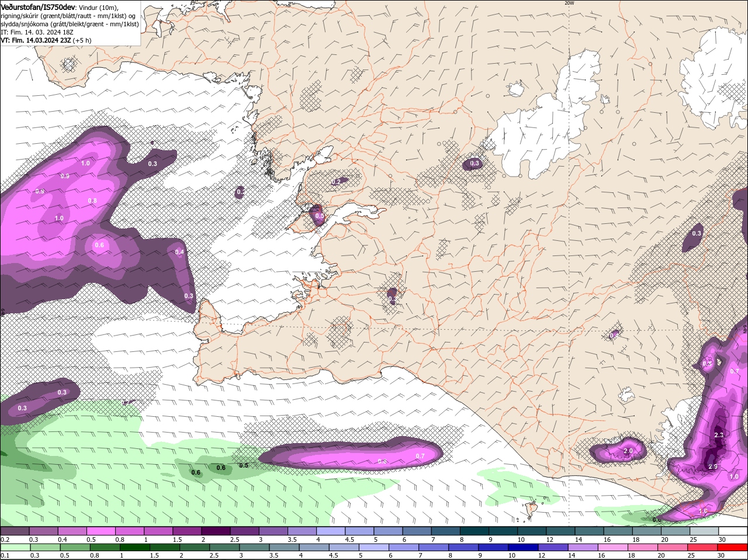Select the bright pink upper swatch between 0.5 and 0.8

tap(101, 531)
